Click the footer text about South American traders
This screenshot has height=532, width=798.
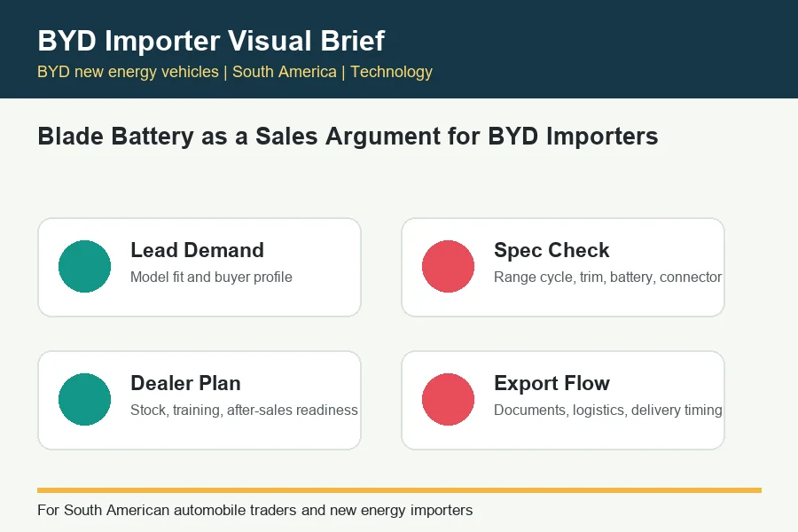(255, 510)
